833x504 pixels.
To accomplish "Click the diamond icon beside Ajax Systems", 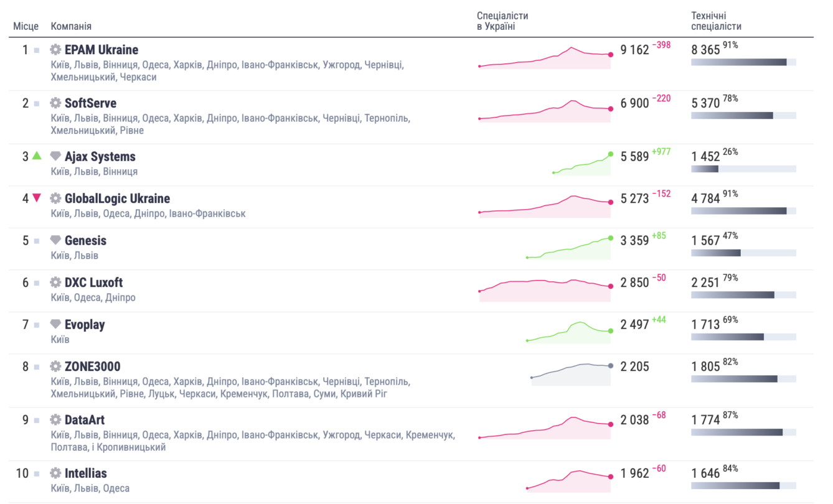I will point(56,157).
